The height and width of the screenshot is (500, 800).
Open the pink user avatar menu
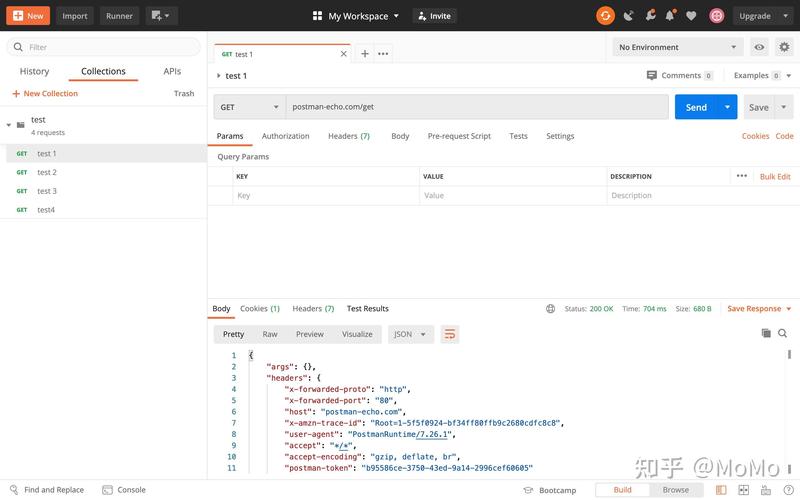717,16
